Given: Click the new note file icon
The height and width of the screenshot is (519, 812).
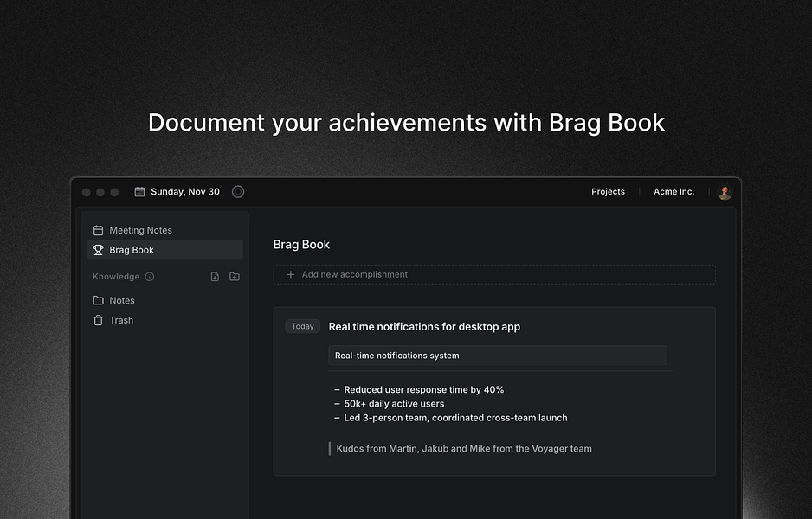Looking at the screenshot, I should [215, 277].
